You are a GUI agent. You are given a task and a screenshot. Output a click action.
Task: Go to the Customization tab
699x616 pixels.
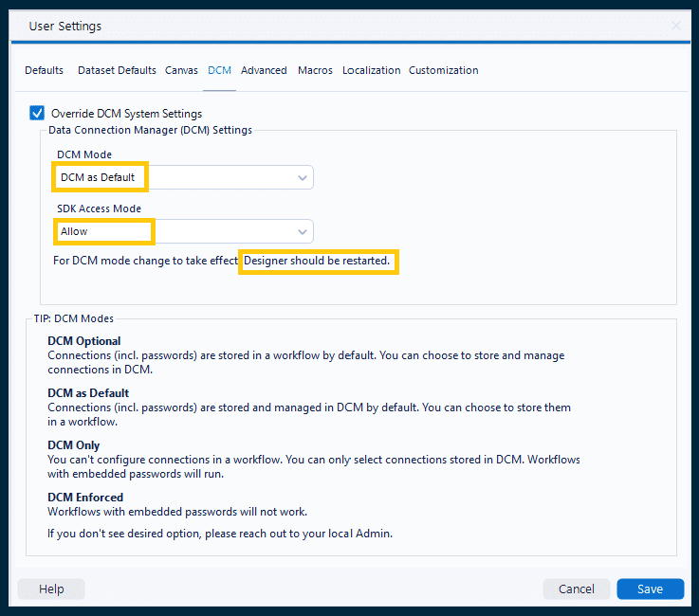pyautogui.click(x=443, y=70)
